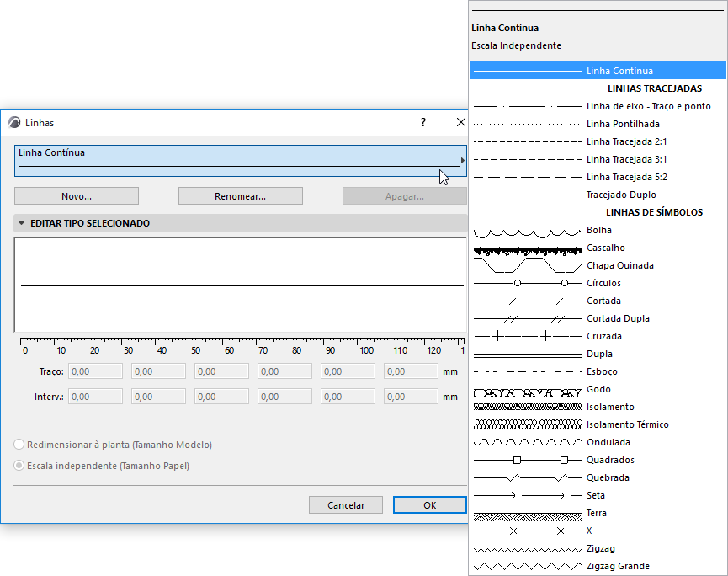Click the Novo... button
Image resolution: width=728 pixels, height=576 pixels.
[77, 196]
